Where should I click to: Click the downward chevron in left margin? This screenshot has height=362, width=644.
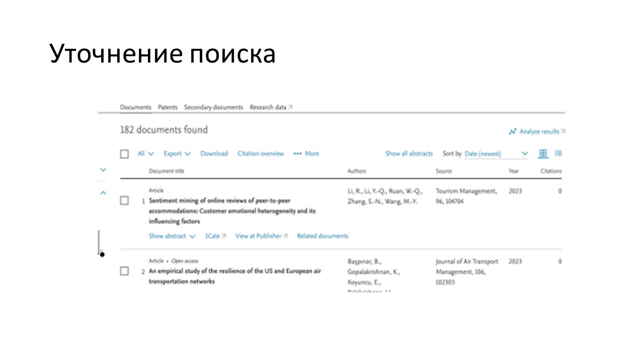pos(103,170)
